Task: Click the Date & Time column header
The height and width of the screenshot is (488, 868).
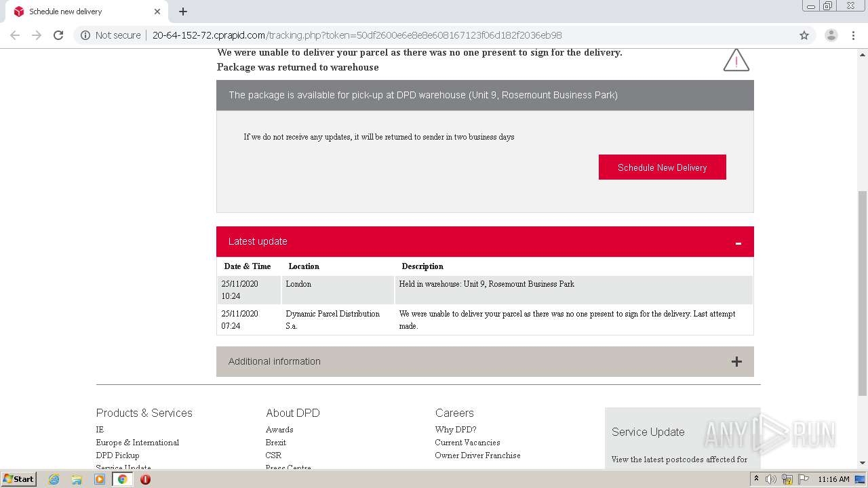Action: coord(248,266)
